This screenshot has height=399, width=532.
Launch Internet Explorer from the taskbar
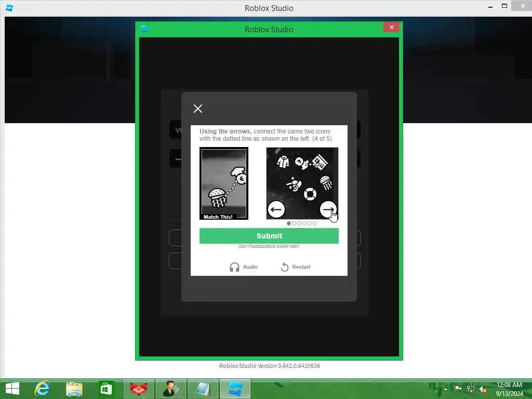click(x=42, y=389)
